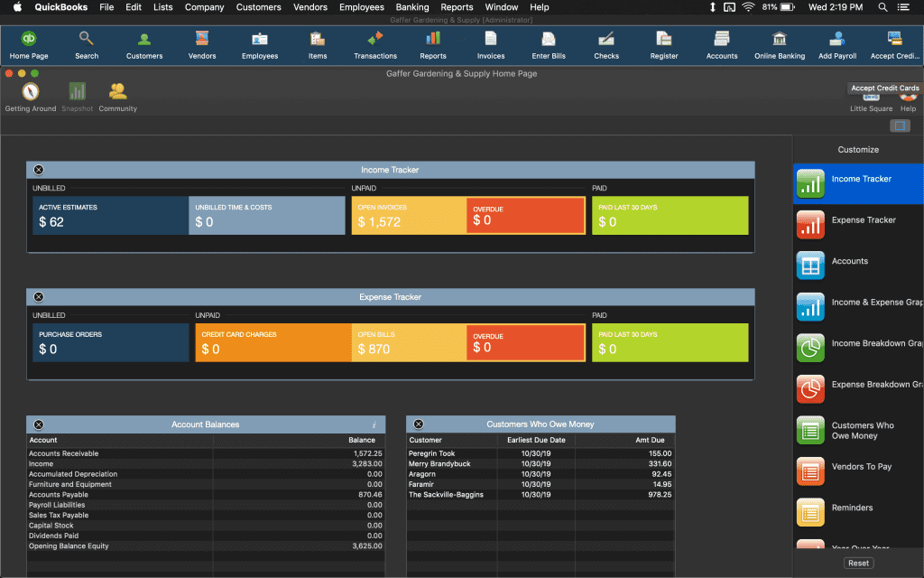Open Purchase Orders tile
Image resolution: width=924 pixels, height=578 pixels.
111,342
